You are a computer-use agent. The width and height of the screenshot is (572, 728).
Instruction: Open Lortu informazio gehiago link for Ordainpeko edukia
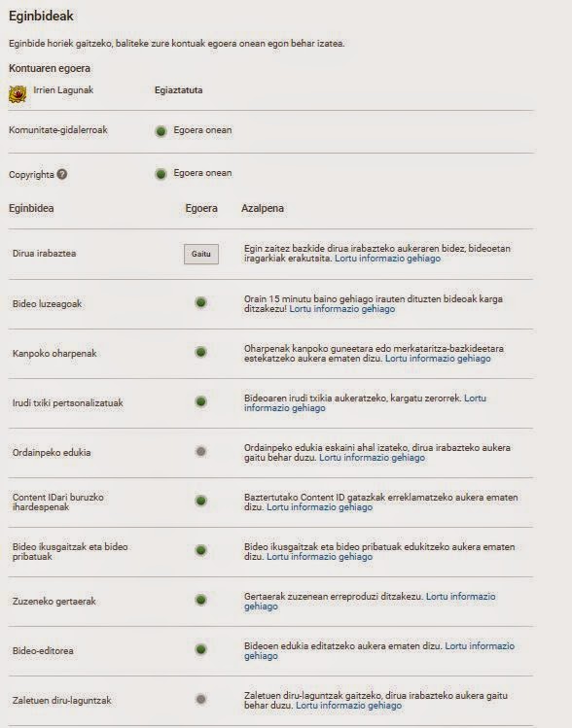pos(372,458)
